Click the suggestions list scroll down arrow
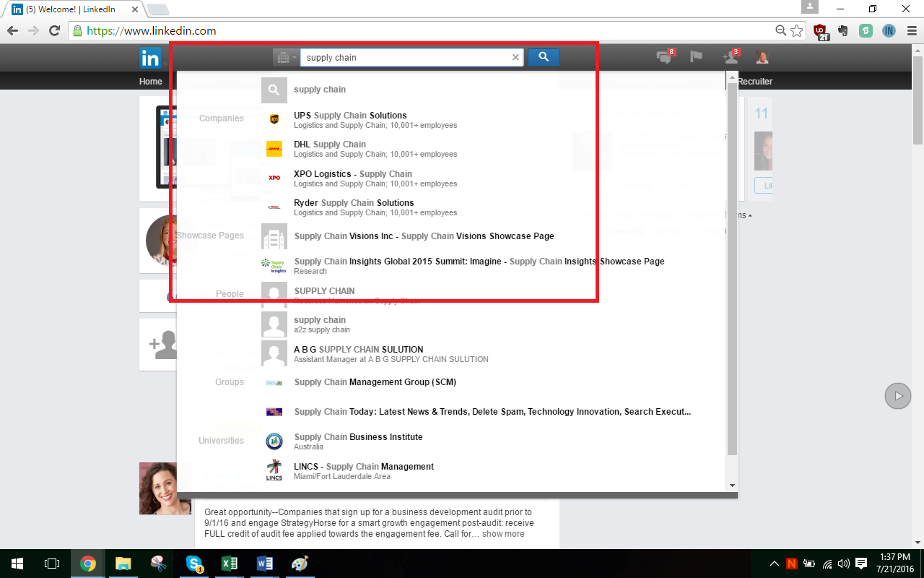Image resolution: width=924 pixels, height=578 pixels. tap(732, 486)
